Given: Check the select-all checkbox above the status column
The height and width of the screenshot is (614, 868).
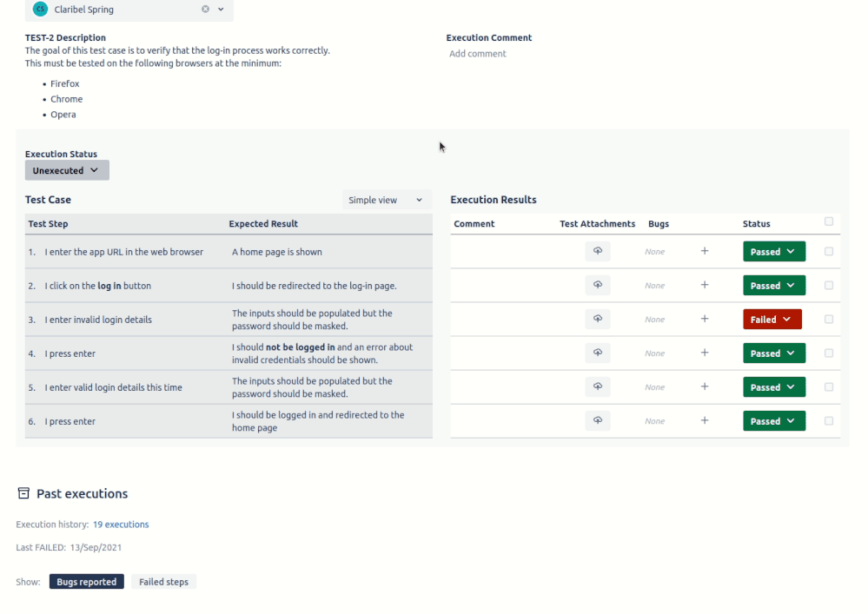Looking at the screenshot, I should coord(828,221).
